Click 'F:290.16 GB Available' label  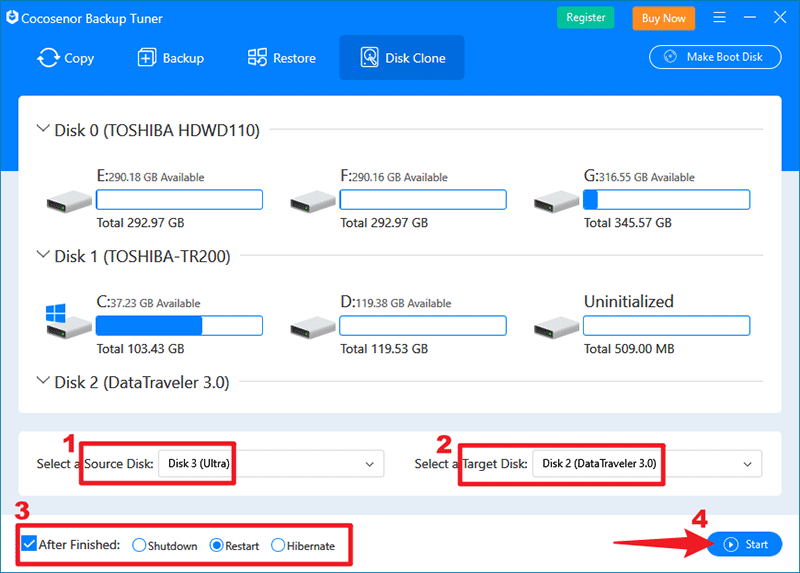pos(394,177)
